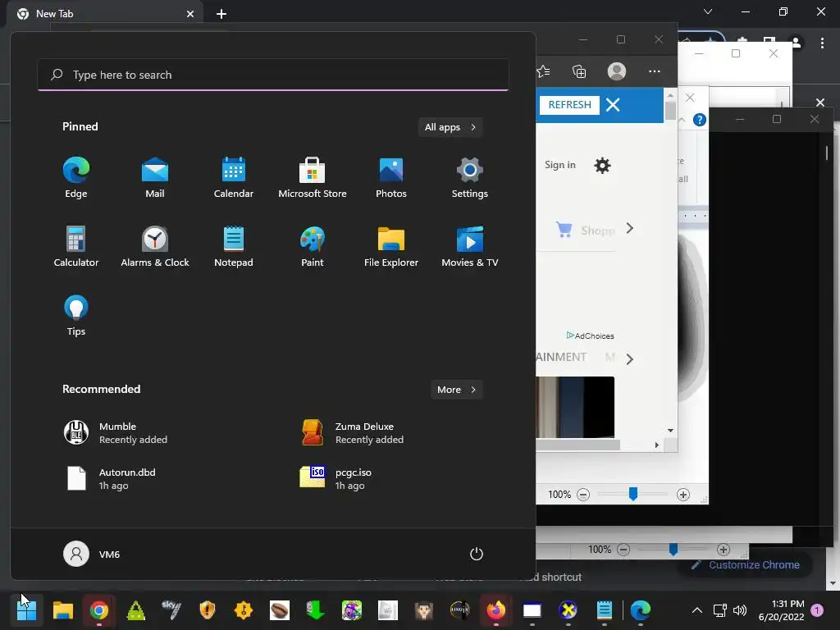Open Alarms & Clock
Image resolution: width=840 pixels, height=630 pixels.
tap(155, 246)
